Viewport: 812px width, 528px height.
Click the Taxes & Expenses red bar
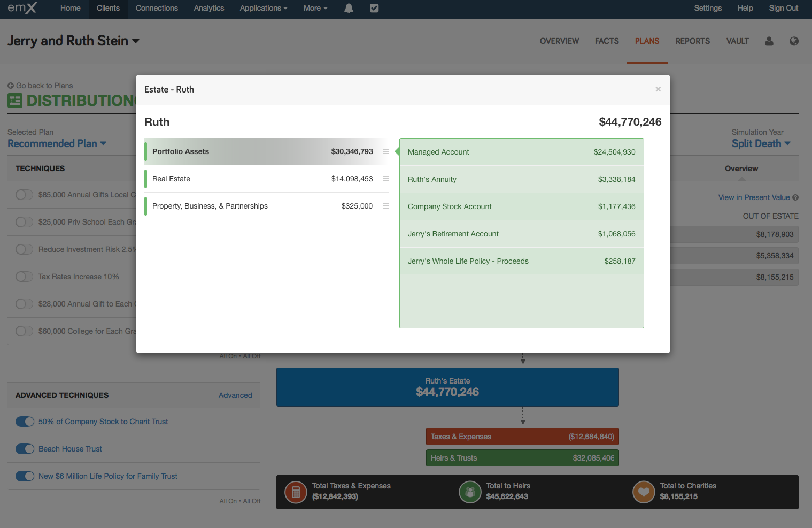point(522,437)
